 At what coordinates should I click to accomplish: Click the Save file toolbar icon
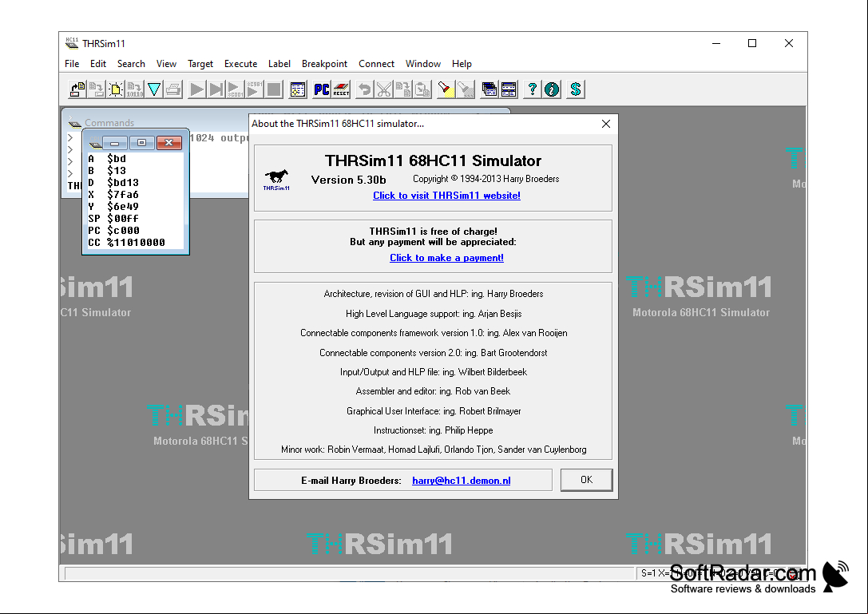(x=97, y=89)
